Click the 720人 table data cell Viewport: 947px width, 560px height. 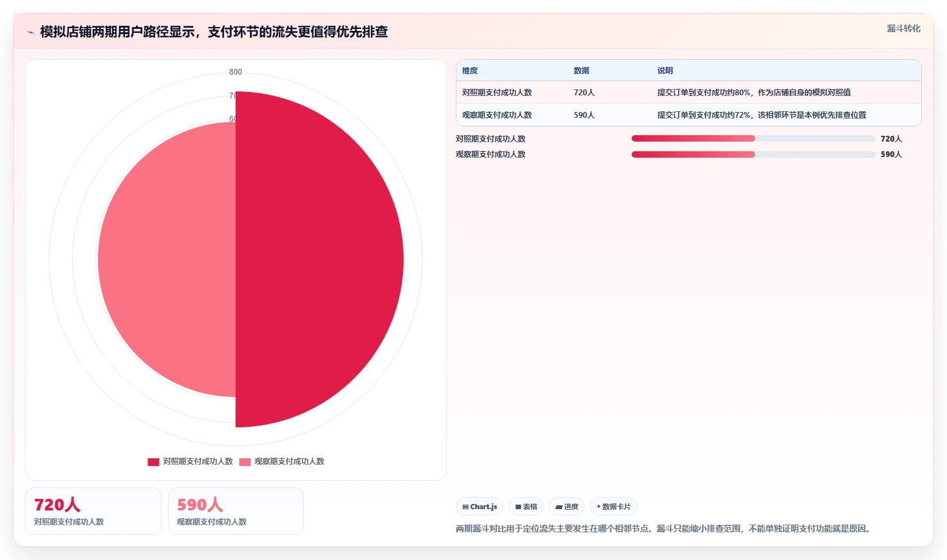[584, 93]
